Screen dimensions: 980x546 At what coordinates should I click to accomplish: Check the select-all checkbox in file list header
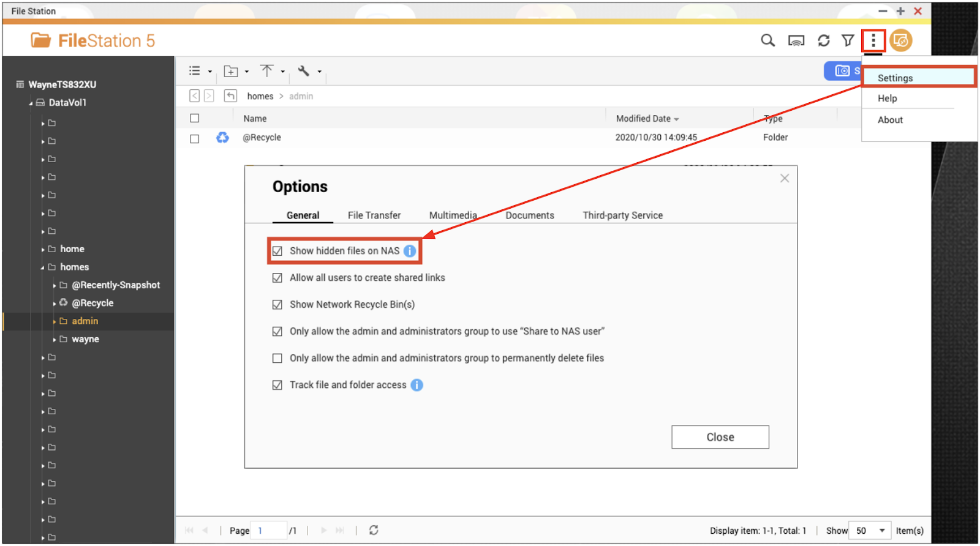(195, 118)
